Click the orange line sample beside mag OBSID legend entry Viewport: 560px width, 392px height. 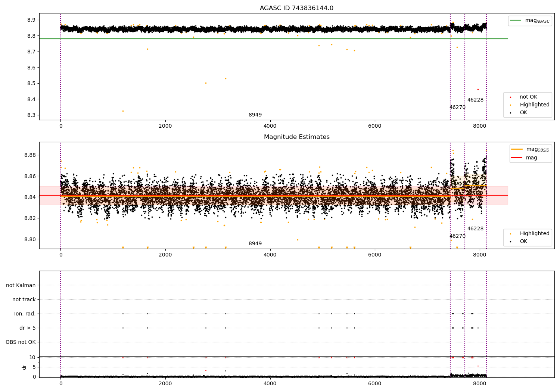(x=517, y=149)
